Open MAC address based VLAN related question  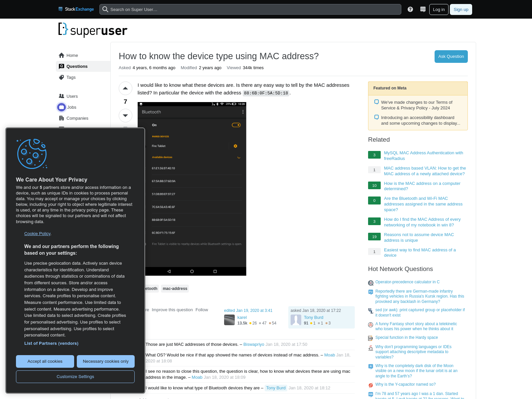pos(425,171)
